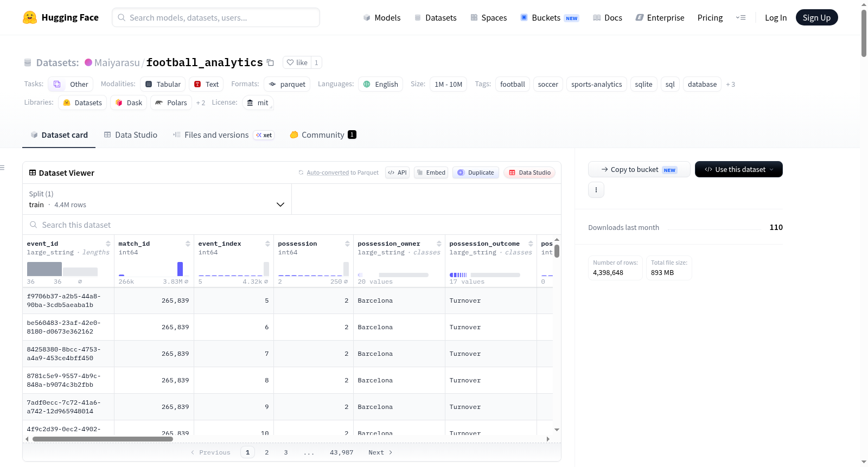Screen dimensions: 868x467
Task: Click Log In
Action: [x=775, y=17]
